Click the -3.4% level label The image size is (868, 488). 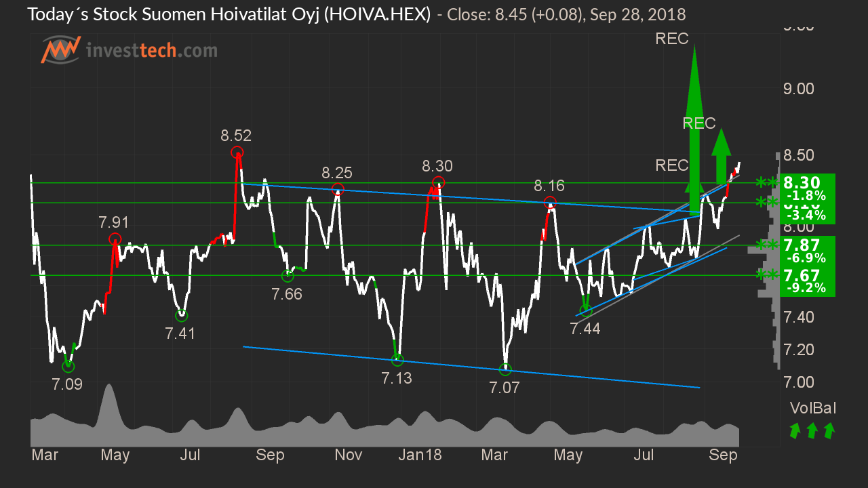click(806, 216)
